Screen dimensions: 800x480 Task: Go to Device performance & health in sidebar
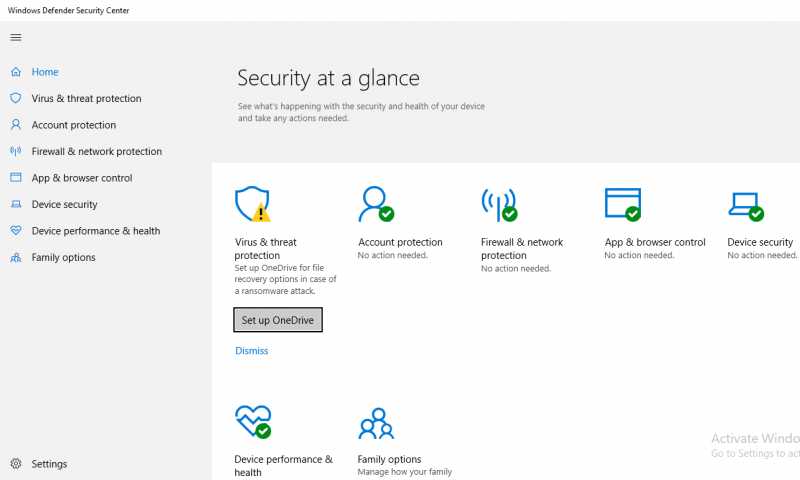[96, 231]
